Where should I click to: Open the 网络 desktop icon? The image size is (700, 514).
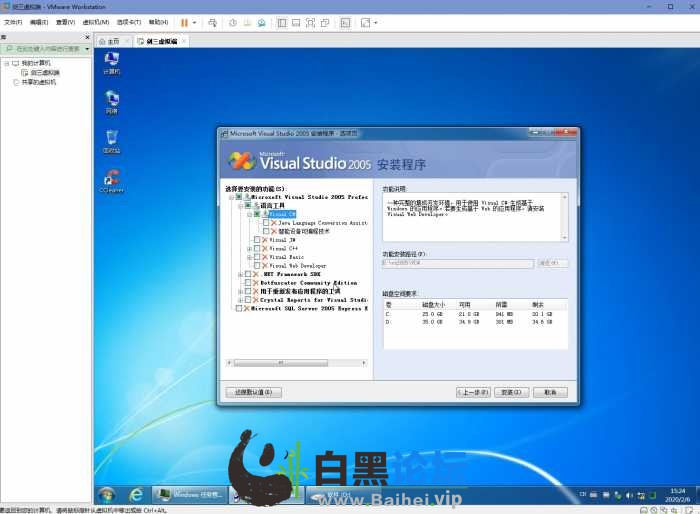click(112, 102)
